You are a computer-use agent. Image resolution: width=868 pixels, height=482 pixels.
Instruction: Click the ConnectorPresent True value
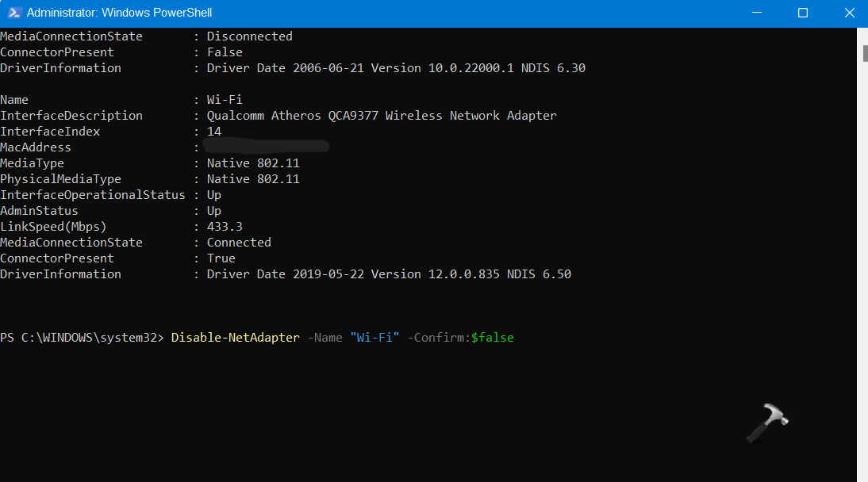tap(221, 258)
